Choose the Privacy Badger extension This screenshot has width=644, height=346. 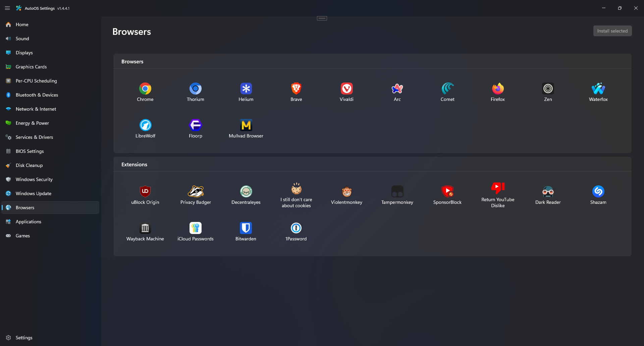(196, 195)
